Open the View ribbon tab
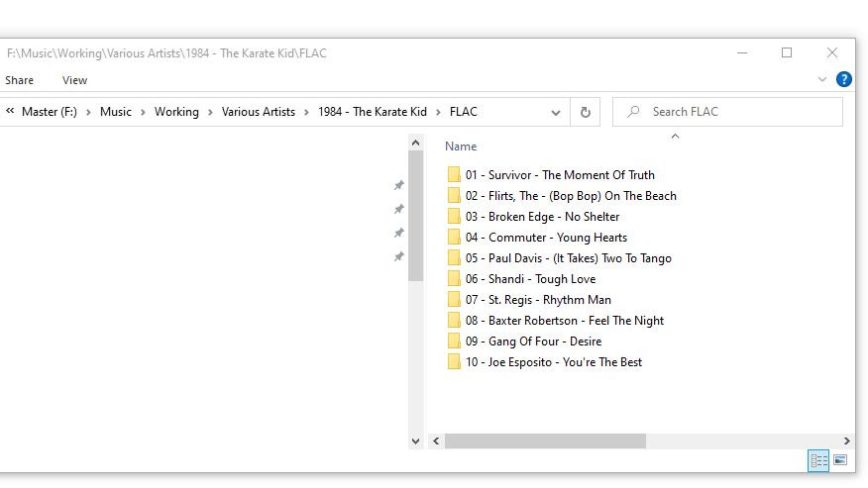This screenshot has height=488, width=868. 74,80
